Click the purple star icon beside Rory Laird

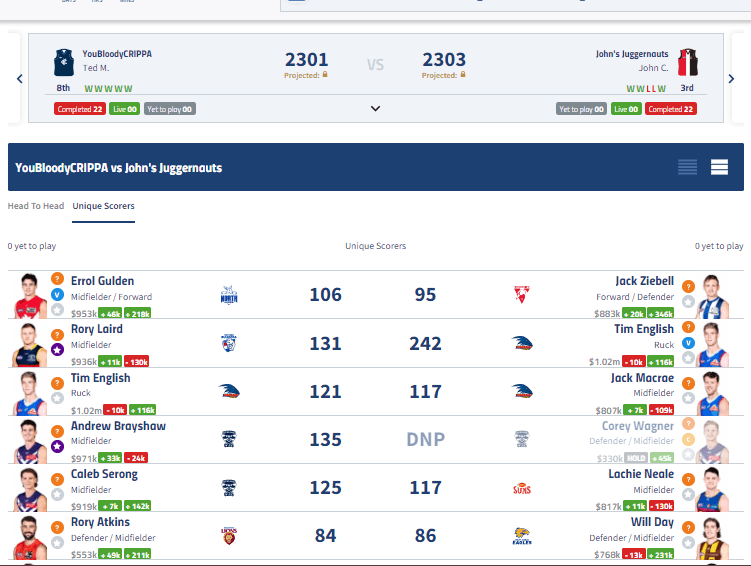[57, 349]
